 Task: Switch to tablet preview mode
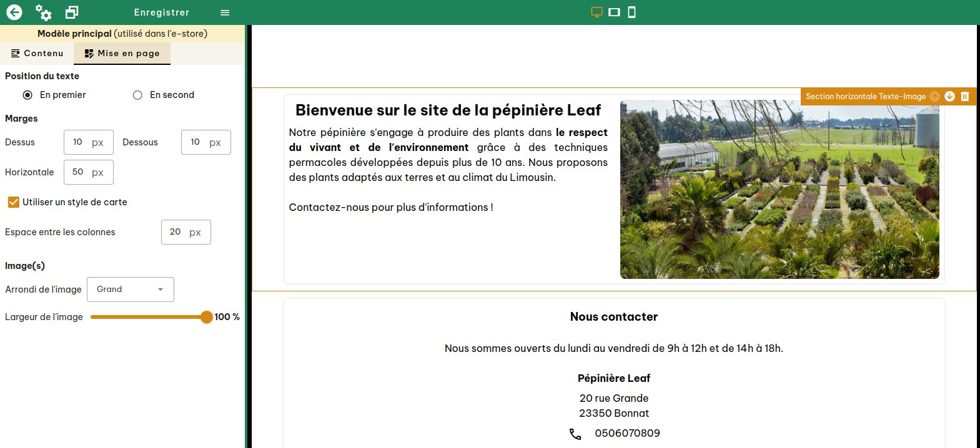coord(614,12)
